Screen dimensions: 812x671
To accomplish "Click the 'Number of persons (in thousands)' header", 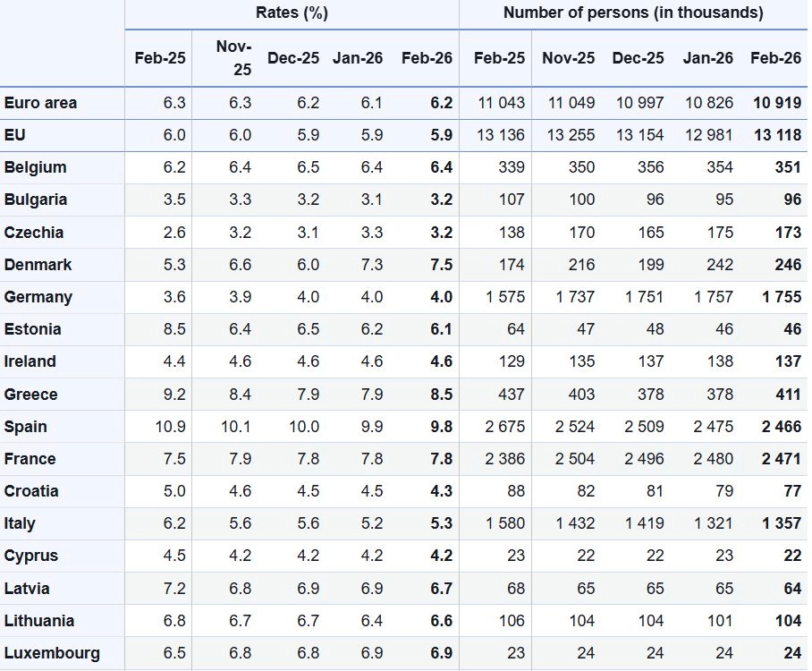I will click(633, 13).
